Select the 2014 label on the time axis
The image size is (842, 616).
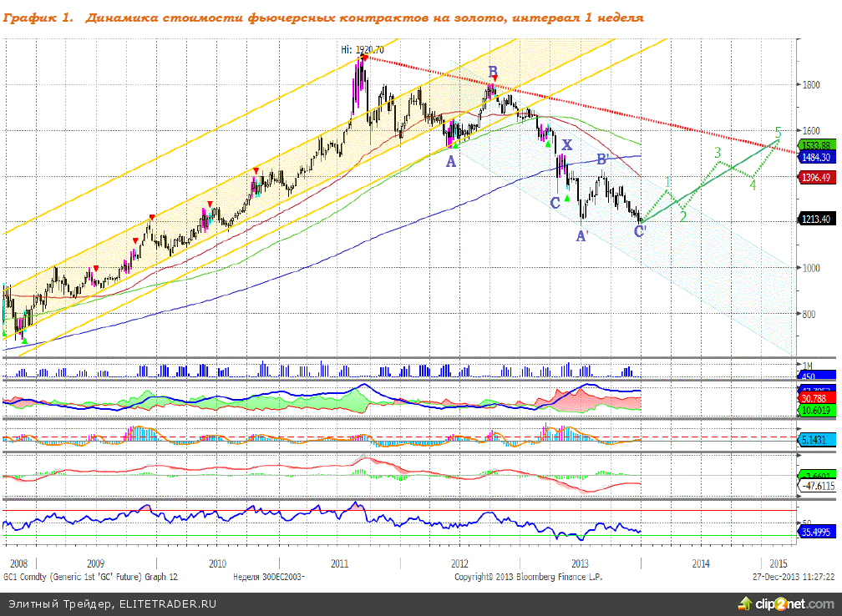coord(701,563)
